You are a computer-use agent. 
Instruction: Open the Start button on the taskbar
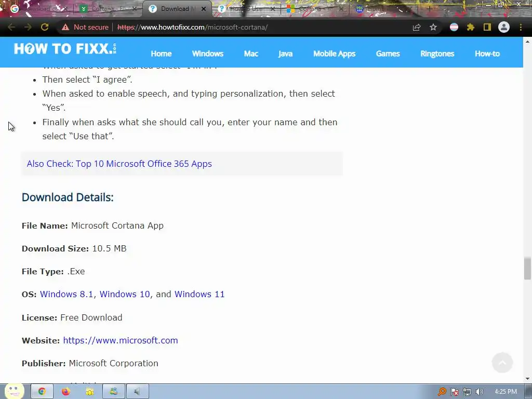click(14, 391)
